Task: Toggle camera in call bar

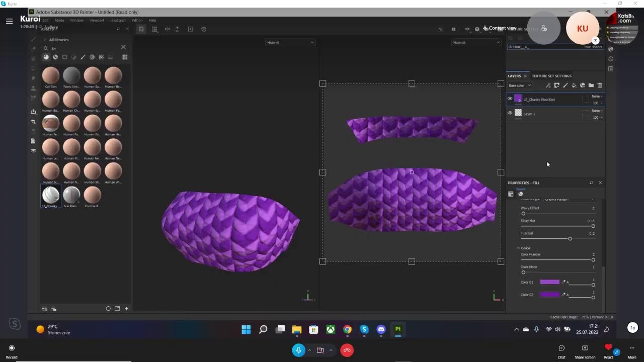Action: click(320, 350)
